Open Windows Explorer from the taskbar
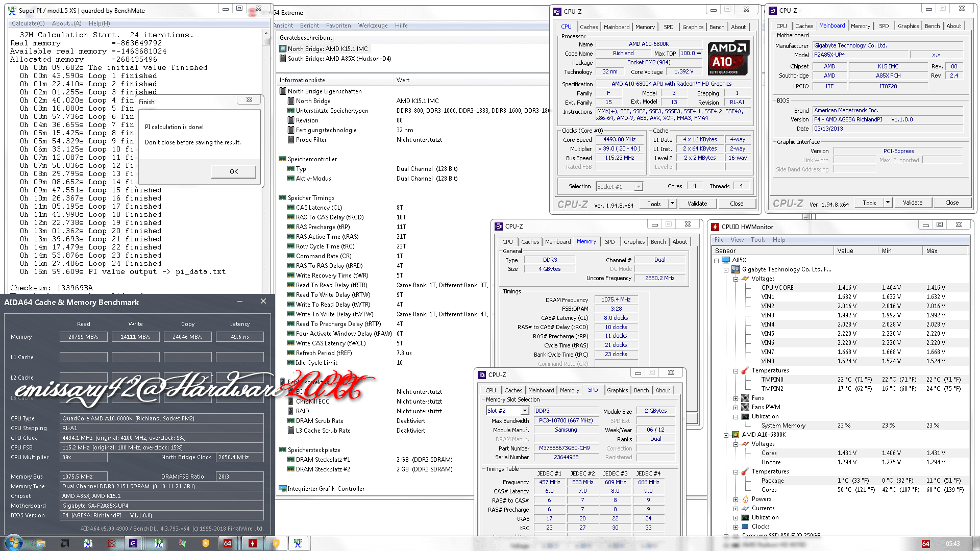The height and width of the screenshot is (551, 980). pos(41,543)
